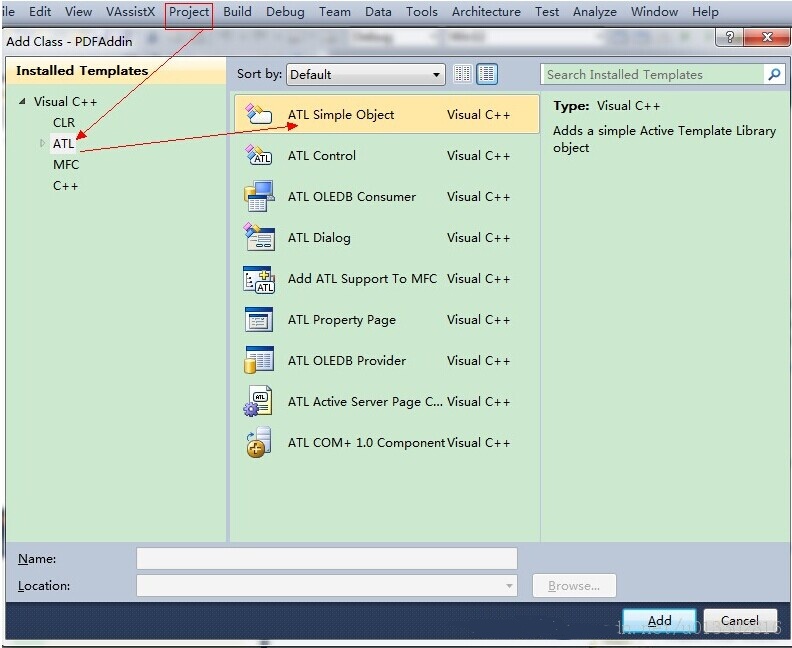
Task: Click 'Add ATL Support To MFC' label
Action: pos(362,279)
